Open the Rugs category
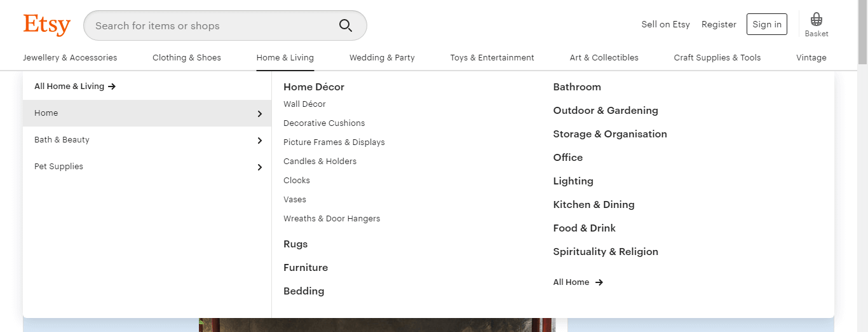The width and height of the screenshot is (868, 332). point(295,244)
